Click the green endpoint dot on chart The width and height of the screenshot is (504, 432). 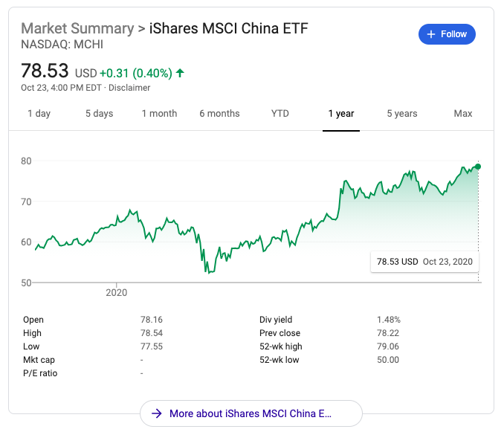coord(478,167)
